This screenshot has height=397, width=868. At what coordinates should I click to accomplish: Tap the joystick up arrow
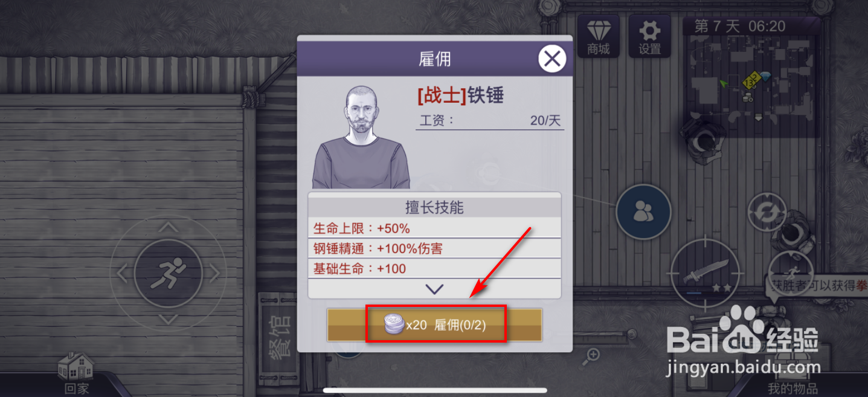(x=169, y=228)
